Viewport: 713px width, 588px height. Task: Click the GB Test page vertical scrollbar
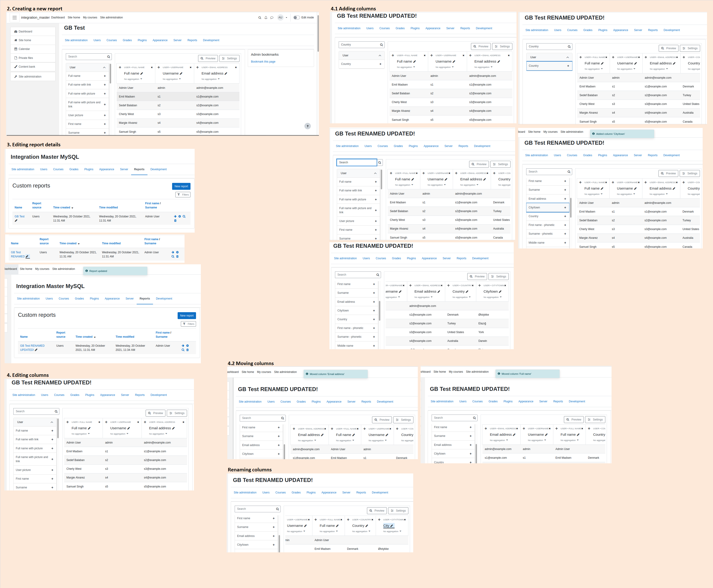(318, 33)
